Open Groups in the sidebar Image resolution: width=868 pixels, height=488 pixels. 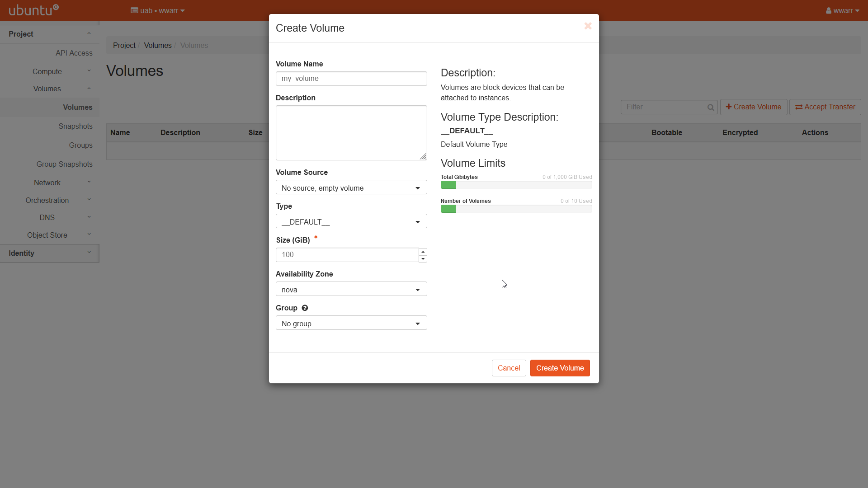(81, 145)
